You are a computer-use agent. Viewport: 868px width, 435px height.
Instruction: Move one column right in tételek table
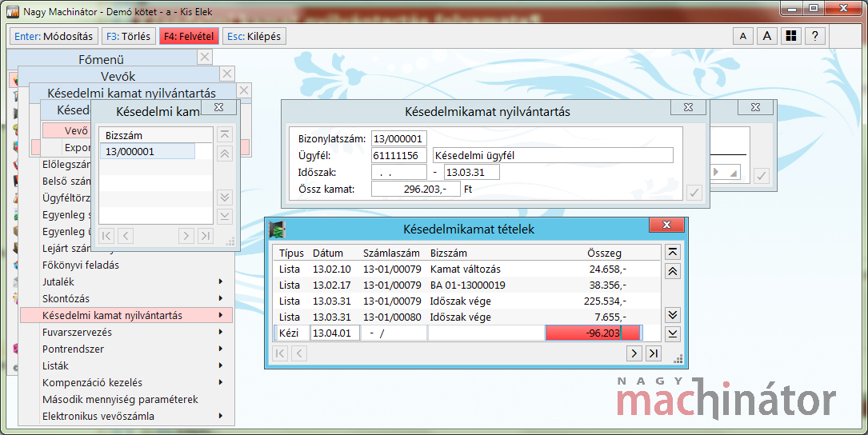click(x=634, y=353)
